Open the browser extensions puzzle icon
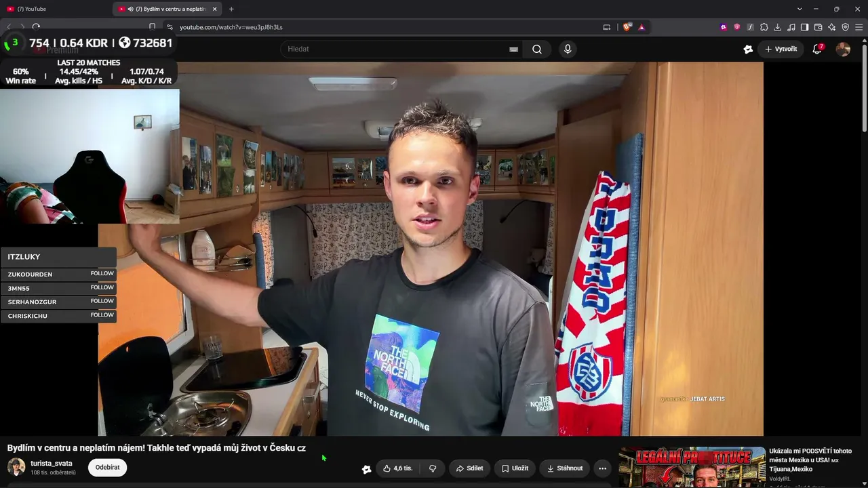868x488 pixels. [764, 27]
